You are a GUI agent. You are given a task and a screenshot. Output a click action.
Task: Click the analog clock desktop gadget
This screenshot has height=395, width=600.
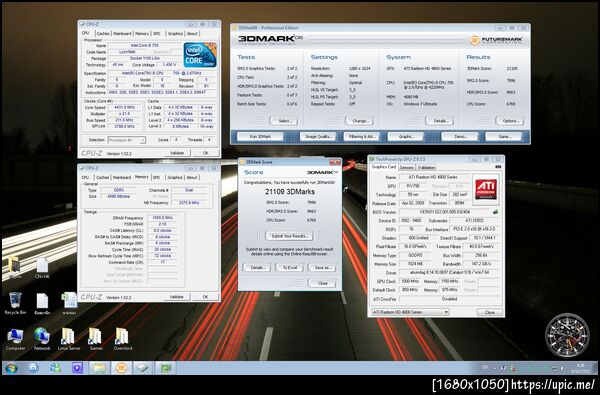coord(567,335)
